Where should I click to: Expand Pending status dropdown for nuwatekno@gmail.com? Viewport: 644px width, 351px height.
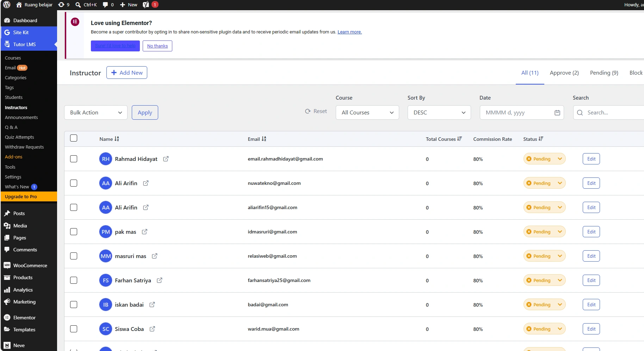pyautogui.click(x=544, y=183)
